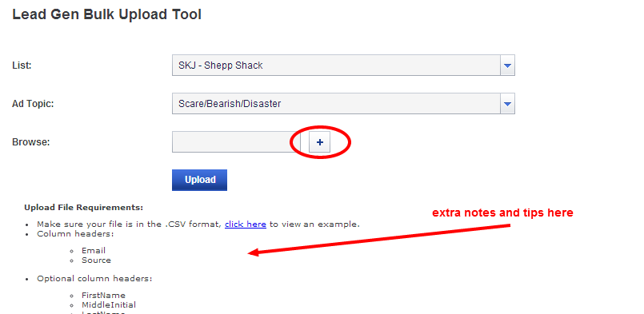Click the 'Optional column headers:' bullet text
Viewport: 644px width, 314px height.
pos(94,279)
